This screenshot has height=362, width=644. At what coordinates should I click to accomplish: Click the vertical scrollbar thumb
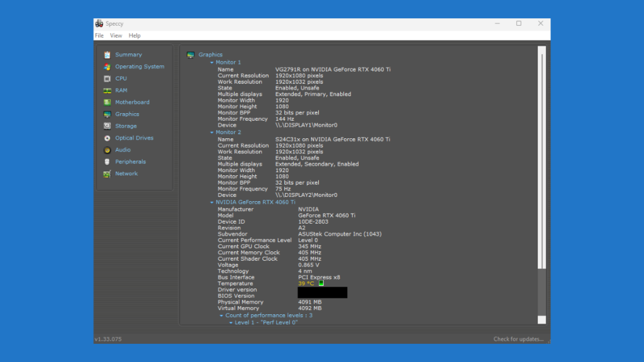pyautogui.click(x=541, y=161)
